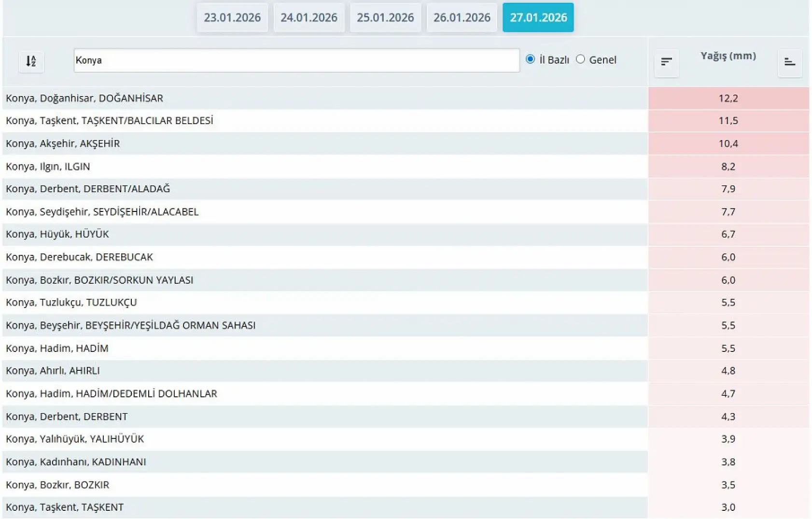Sort rainfall values in descending order
The width and height of the screenshot is (812, 519).
tap(666, 62)
